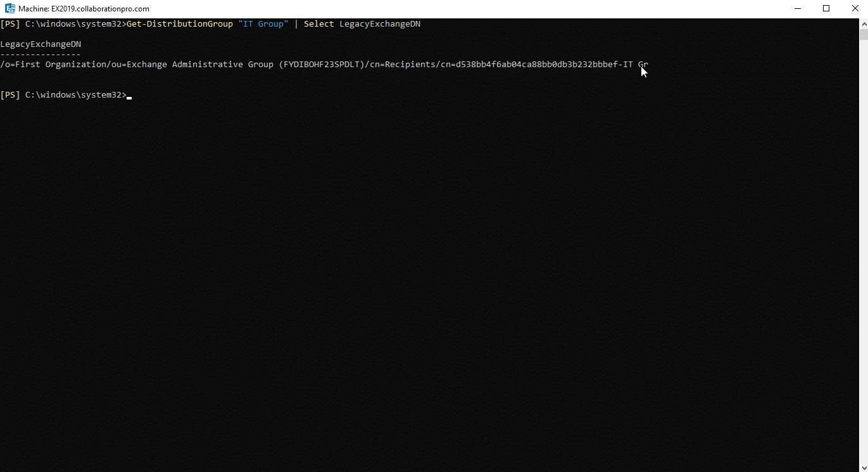868x472 pixels.
Task: Click the [PS] prompt prefix text
Action: click(x=9, y=94)
